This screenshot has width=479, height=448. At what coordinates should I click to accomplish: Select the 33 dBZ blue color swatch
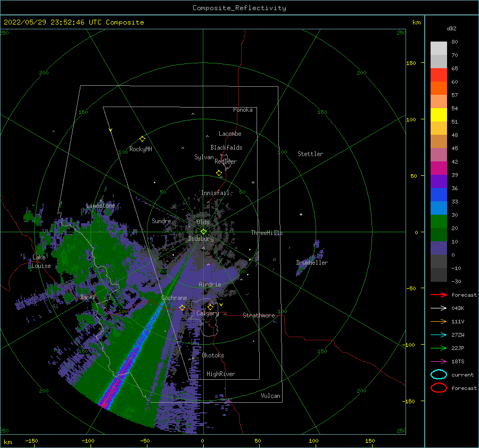tap(439, 208)
